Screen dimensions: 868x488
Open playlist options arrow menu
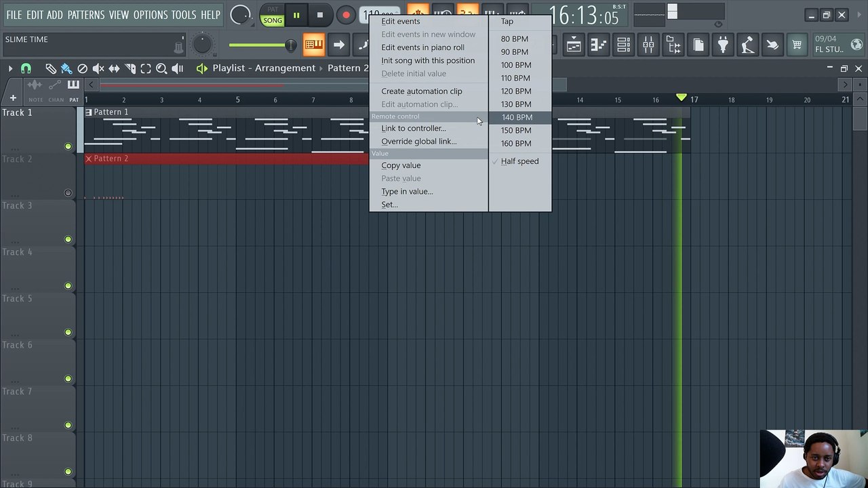point(10,68)
